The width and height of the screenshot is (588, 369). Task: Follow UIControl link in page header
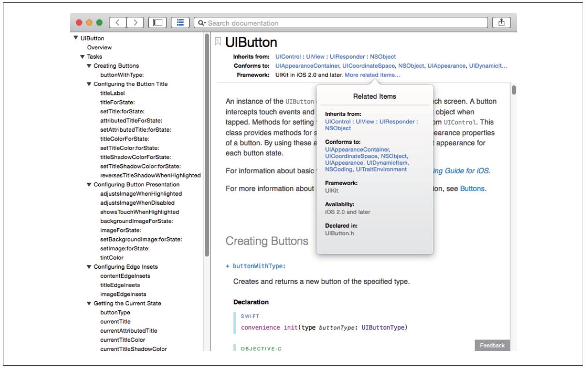pyautogui.click(x=288, y=57)
